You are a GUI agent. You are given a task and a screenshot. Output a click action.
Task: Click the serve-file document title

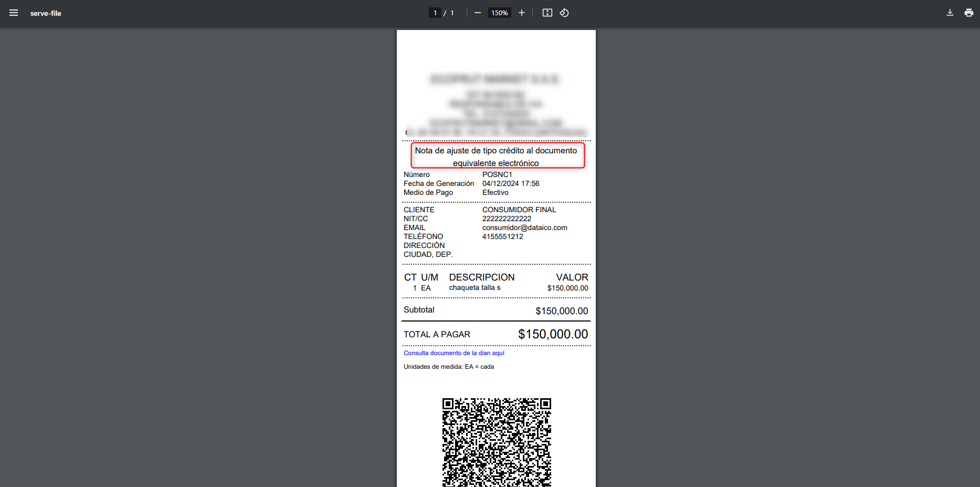coord(46,13)
